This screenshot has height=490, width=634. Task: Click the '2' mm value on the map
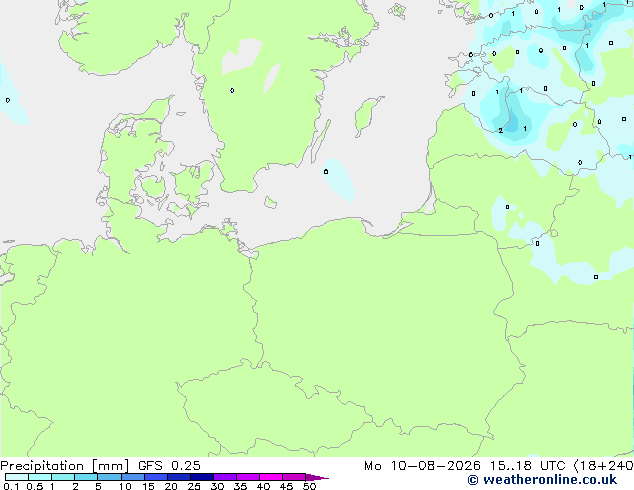[501, 130]
